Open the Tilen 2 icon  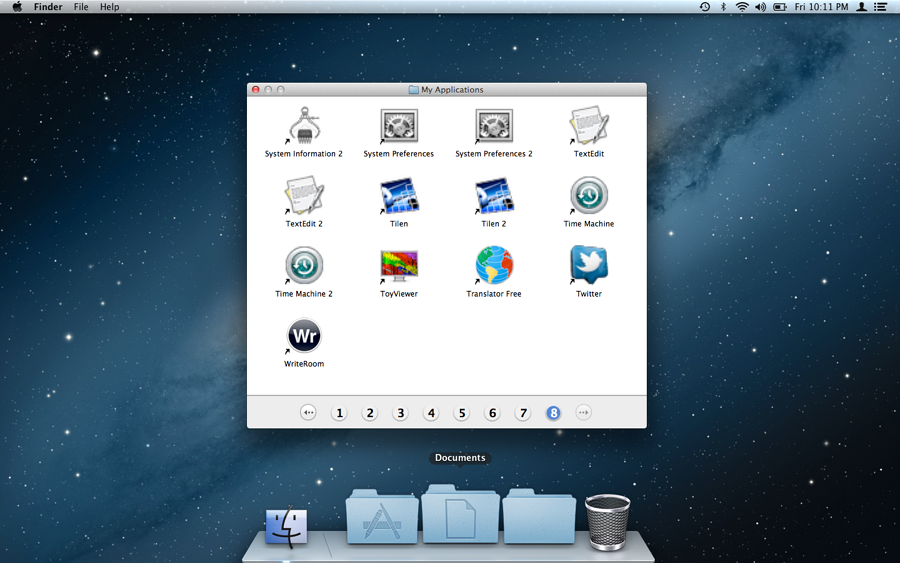tap(494, 195)
